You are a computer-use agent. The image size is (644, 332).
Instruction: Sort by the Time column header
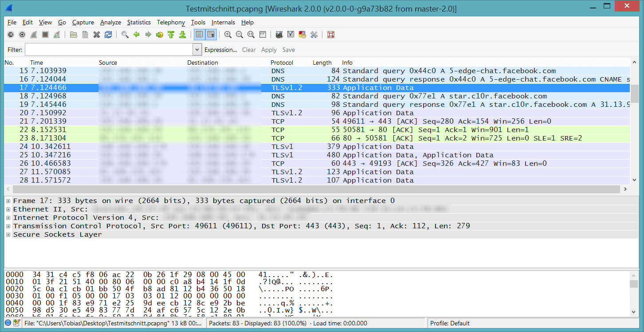[x=63, y=62]
